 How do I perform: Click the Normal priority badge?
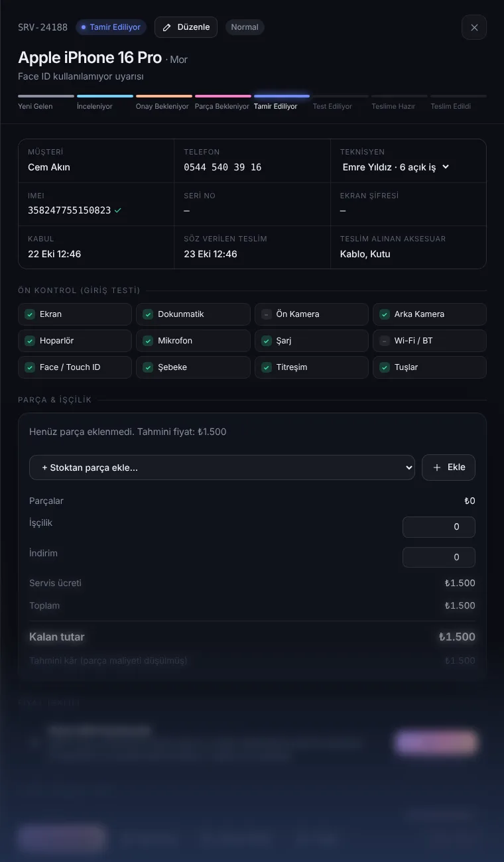coord(245,27)
